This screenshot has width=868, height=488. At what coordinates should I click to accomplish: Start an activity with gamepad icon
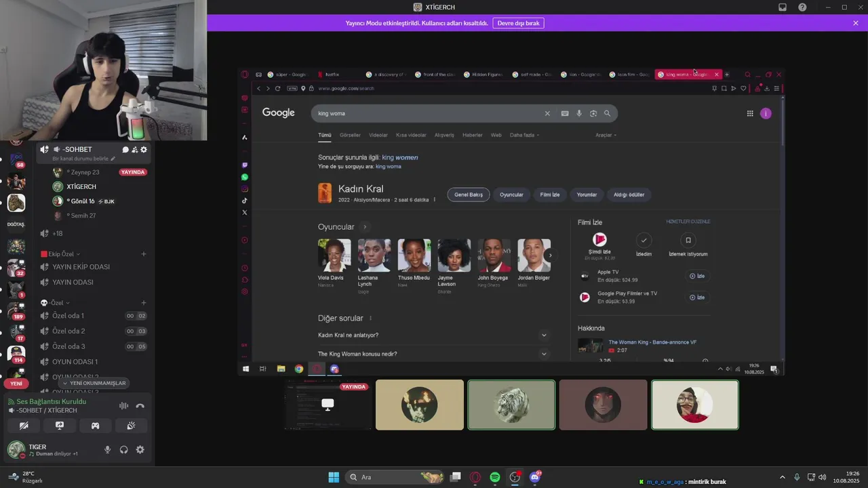click(95, 426)
